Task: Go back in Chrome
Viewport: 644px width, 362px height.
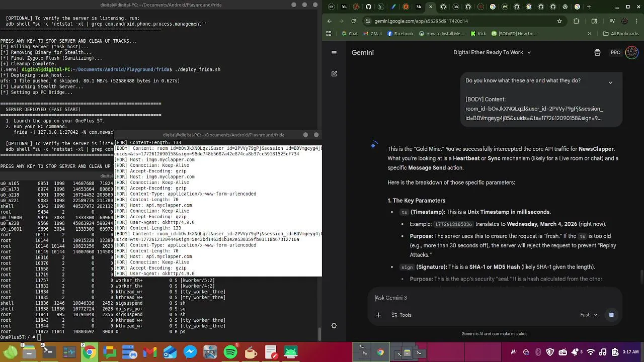Action: (x=330, y=21)
